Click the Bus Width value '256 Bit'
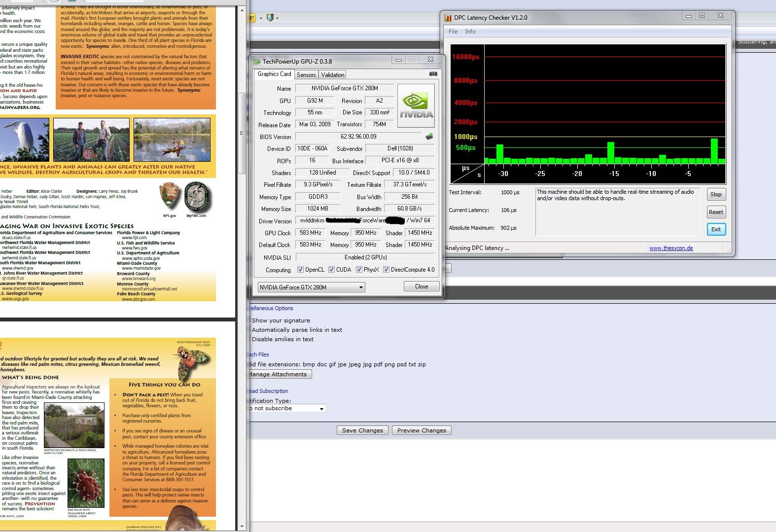 click(x=410, y=197)
